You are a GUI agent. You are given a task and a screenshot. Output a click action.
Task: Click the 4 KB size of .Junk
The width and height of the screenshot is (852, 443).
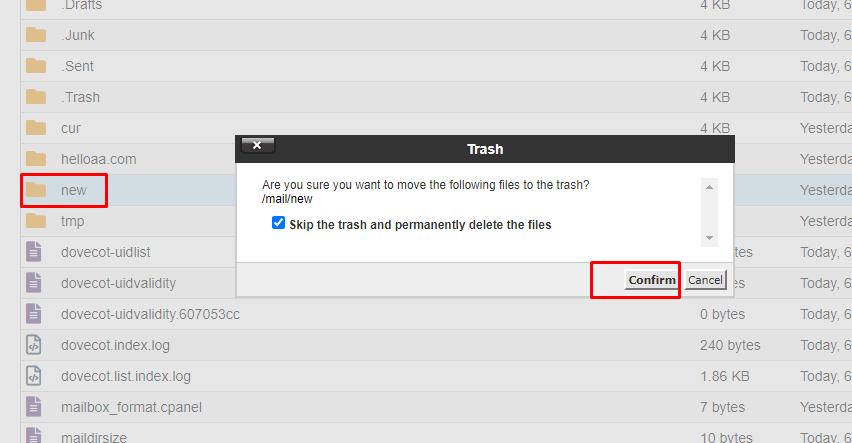tap(715, 35)
